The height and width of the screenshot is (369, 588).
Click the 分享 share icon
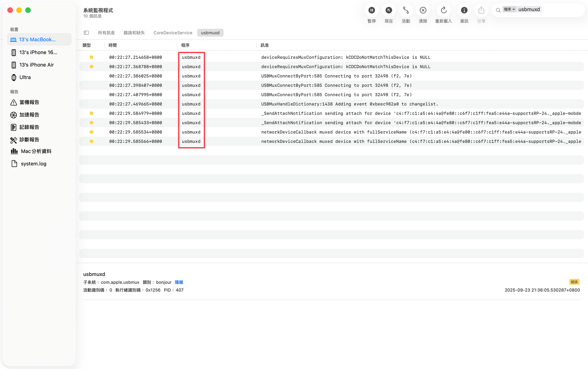point(481,11)
